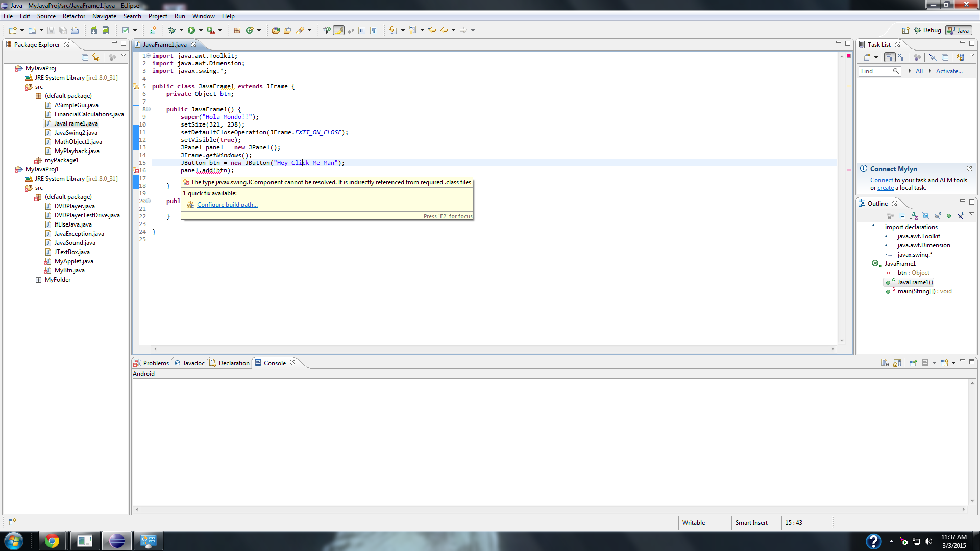Toggle Hide Fields in Outline toolbar
Image resolution: width=980 pixels, height=551 pixels.
tap(925, 216)
